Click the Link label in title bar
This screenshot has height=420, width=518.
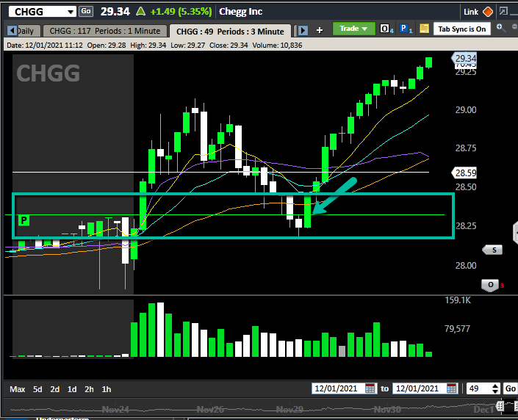[x=471, y=12]
